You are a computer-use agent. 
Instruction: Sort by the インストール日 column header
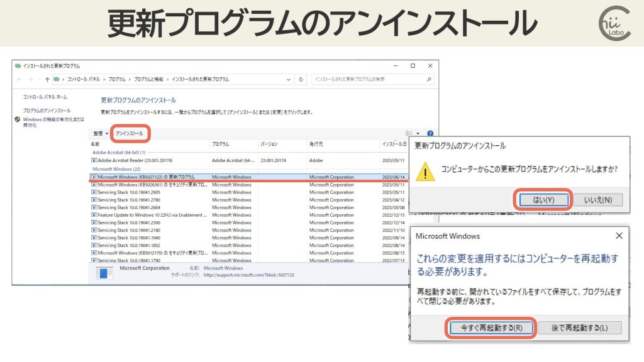pos(394,144)
